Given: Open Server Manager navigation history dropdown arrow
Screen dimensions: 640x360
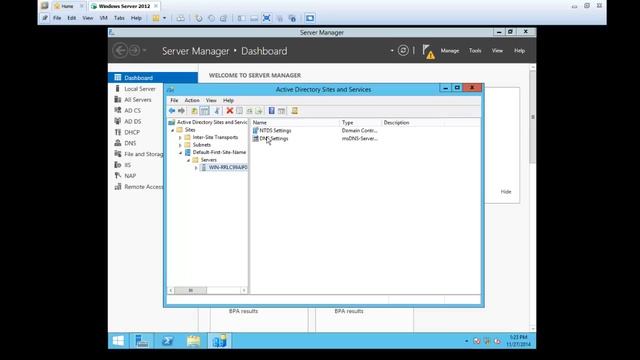Looking at the screenshot, I should click(x=144, y=51).
